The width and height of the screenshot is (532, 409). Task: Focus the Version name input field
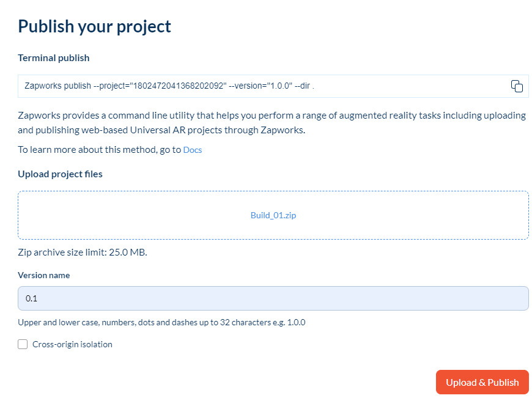coord(273,298)
